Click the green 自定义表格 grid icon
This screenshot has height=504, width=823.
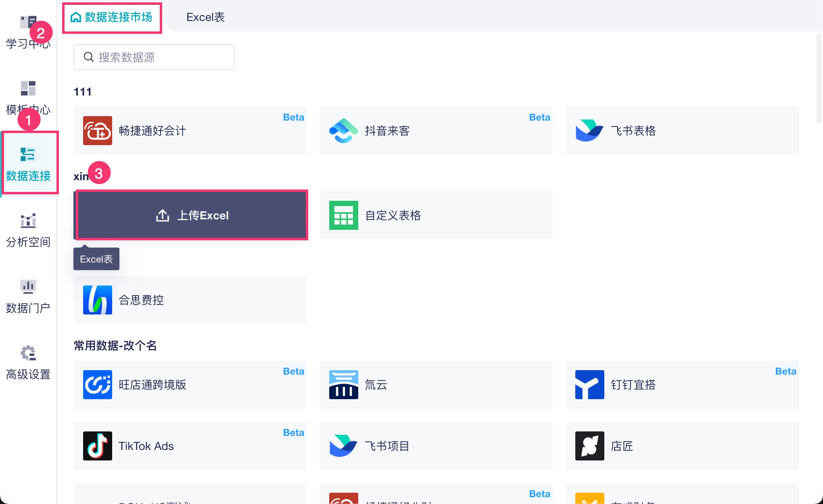tap(344, 215)
